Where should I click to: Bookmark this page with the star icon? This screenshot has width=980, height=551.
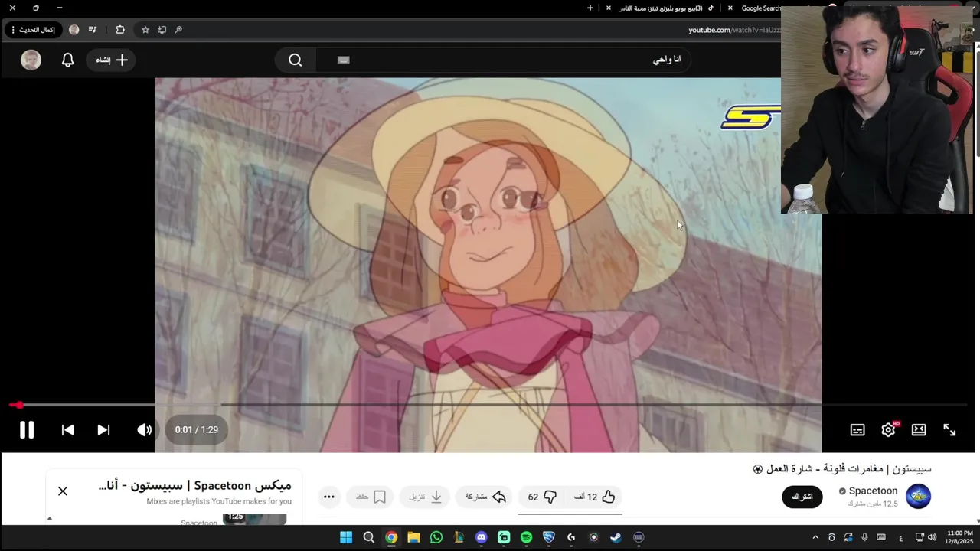point(145,30)
